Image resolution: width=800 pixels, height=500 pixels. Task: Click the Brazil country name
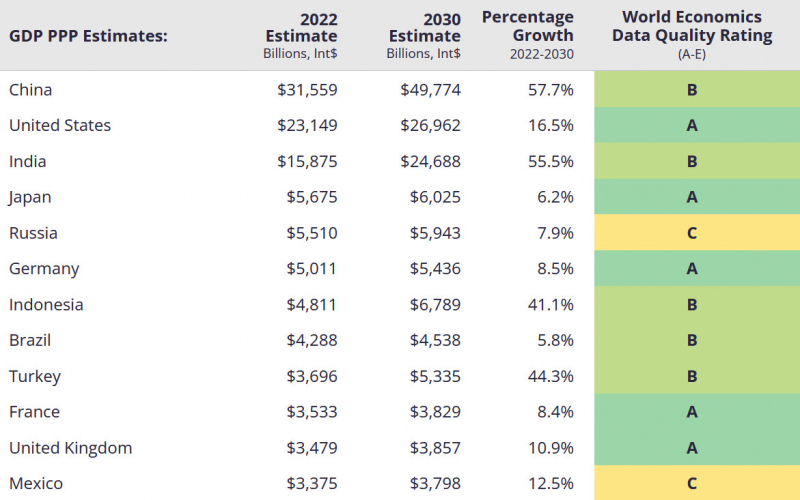pos(30,340)
